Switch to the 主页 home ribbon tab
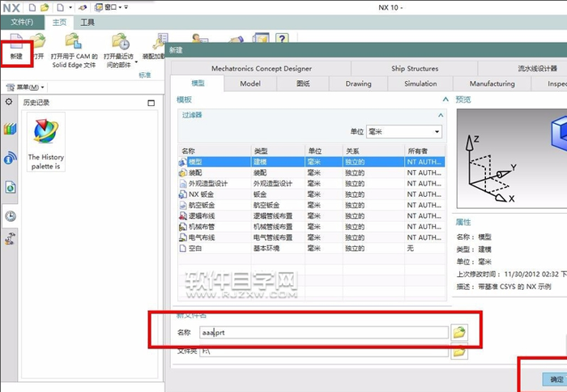 coord(59,23)
